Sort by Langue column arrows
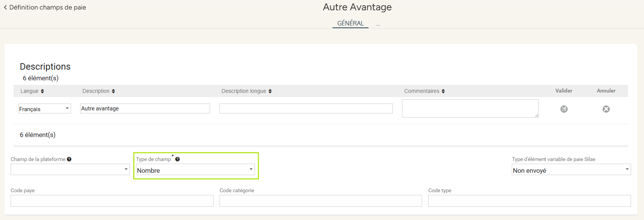 [42, 91]
